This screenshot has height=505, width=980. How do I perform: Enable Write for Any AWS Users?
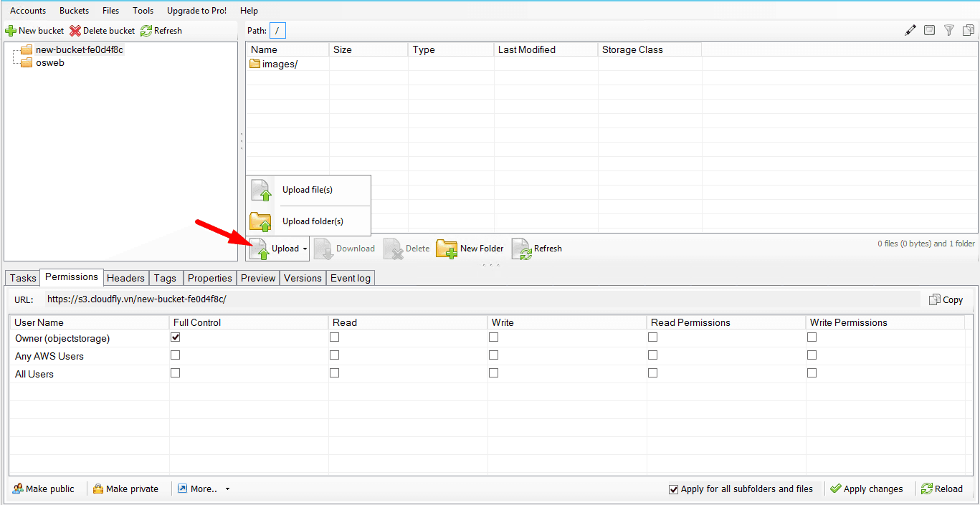click(493, 355)
